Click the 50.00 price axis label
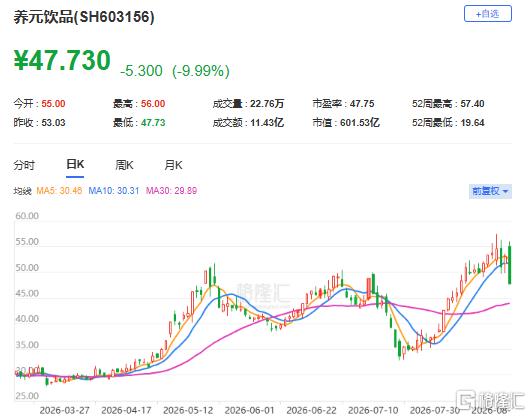 pyautogui.click(x=27, y=268)
